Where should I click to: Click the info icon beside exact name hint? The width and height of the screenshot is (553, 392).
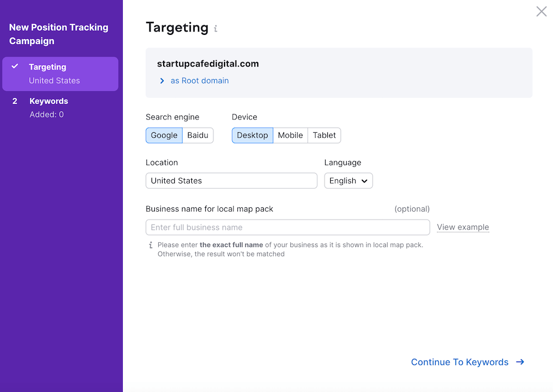point(150,245)
